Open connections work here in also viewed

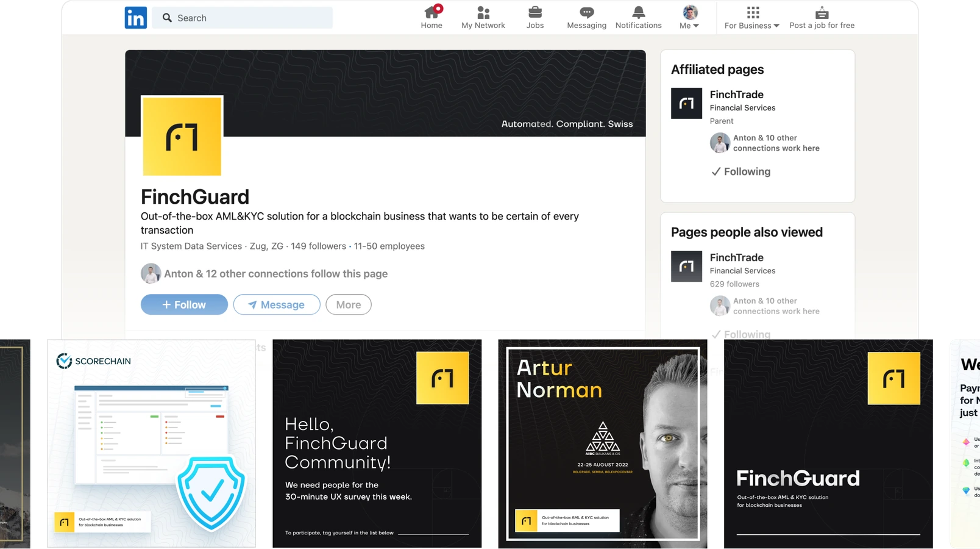[776, 306]
